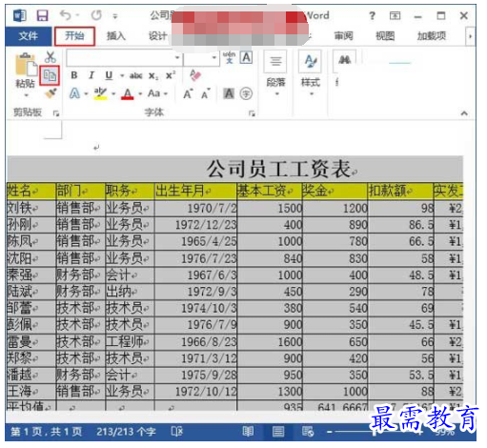Toggle superscript X²
Viewport: 487px width, 448px height.
click(171, 75)
